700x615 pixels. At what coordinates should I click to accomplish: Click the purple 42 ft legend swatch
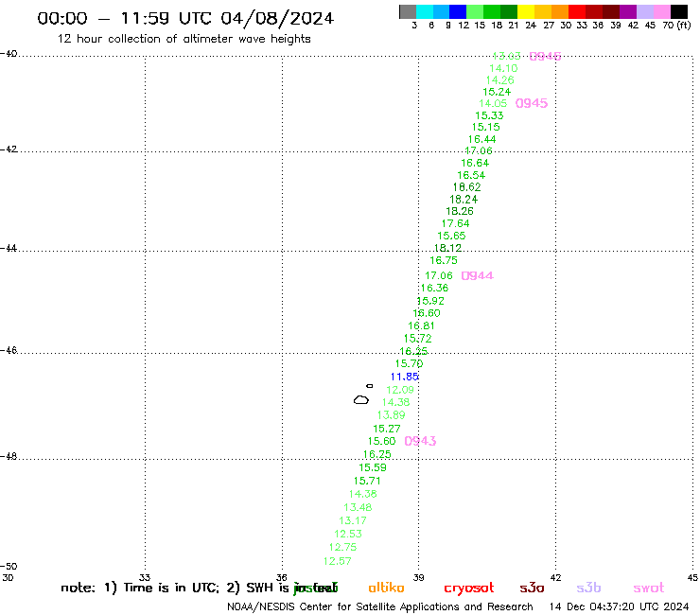(628, 11)
